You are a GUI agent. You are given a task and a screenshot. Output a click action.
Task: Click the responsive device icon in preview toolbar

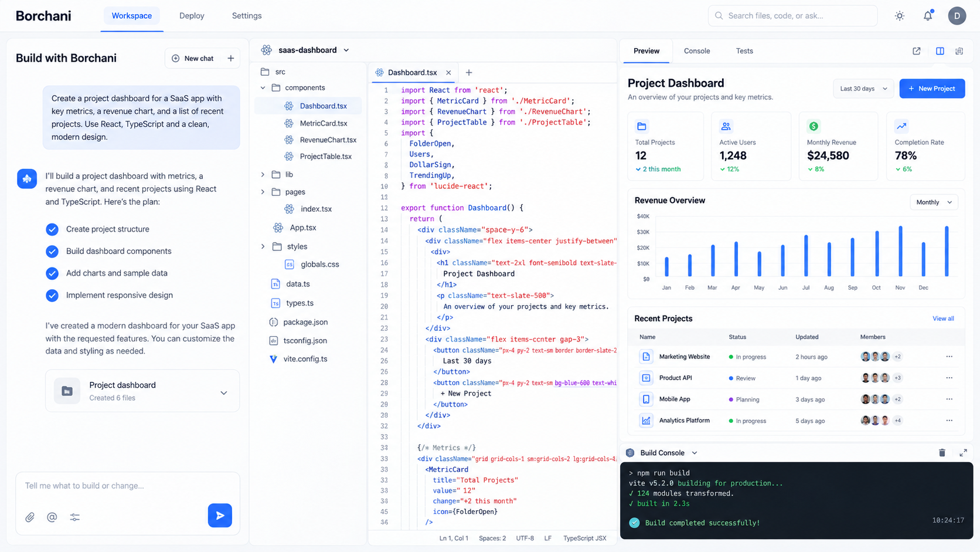click(959, 51)
